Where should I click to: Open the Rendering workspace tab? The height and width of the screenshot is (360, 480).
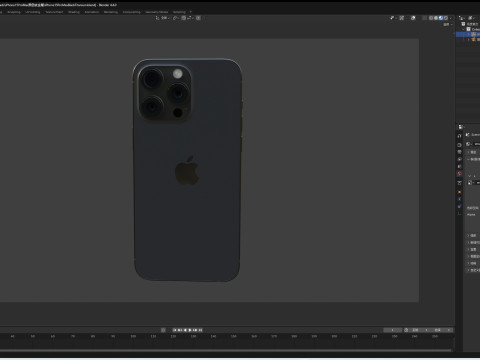click(111, 12)
